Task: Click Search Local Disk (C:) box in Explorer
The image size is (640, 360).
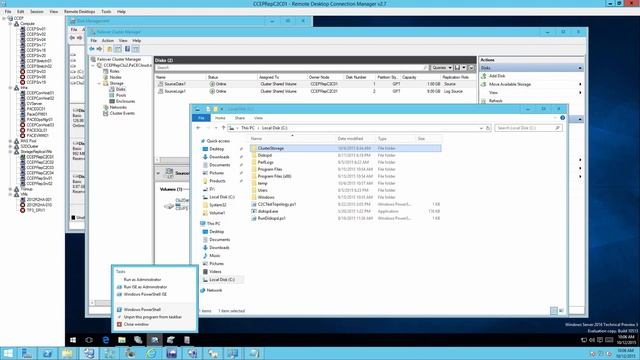Action: coord(528,128)
